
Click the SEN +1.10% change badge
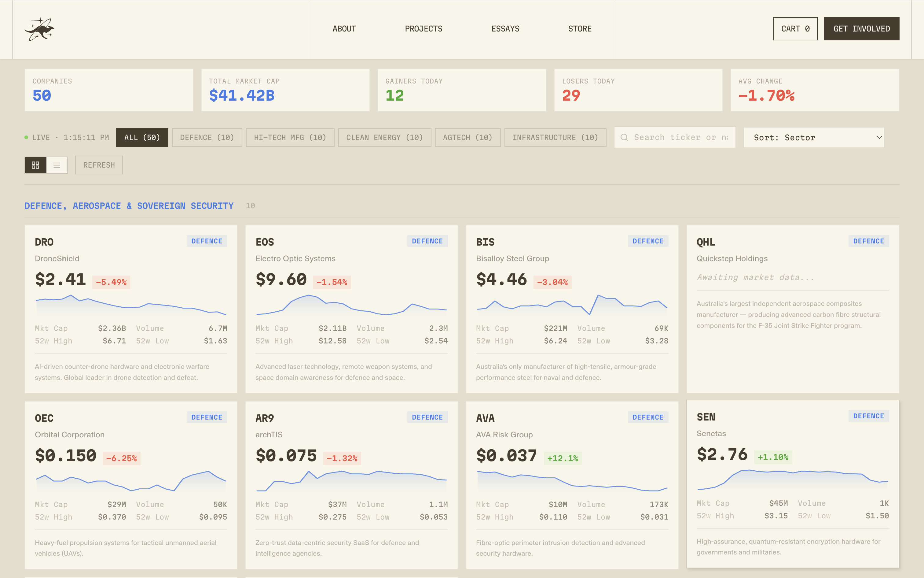pos(773,457)
